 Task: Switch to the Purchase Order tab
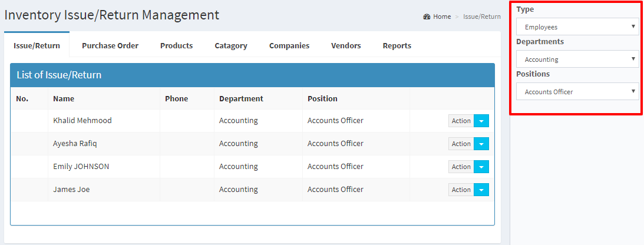(x=110, y=45)
